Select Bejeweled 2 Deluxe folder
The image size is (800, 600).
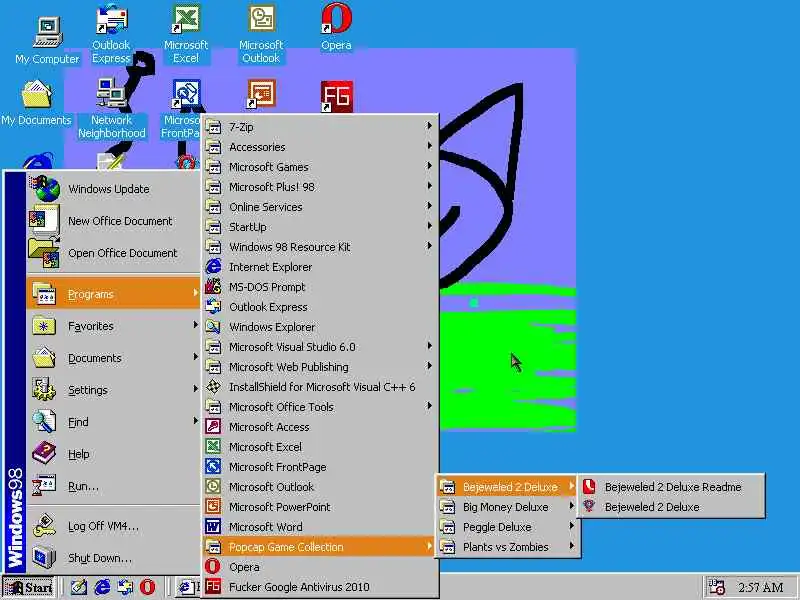(508, 487)
